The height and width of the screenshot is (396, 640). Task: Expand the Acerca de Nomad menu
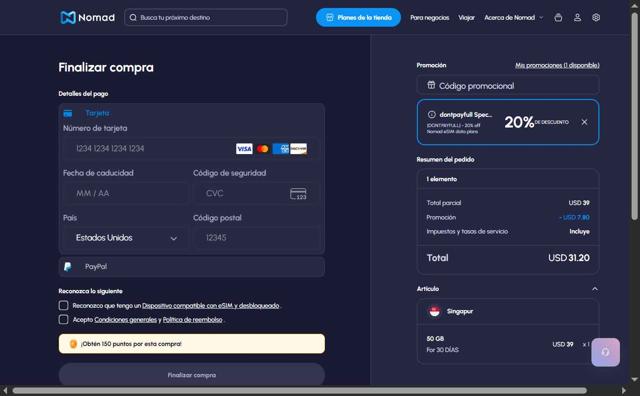coord(513,18)
